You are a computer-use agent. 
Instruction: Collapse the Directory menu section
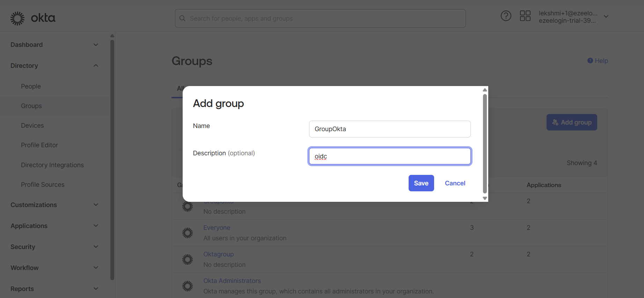point(96,66)
